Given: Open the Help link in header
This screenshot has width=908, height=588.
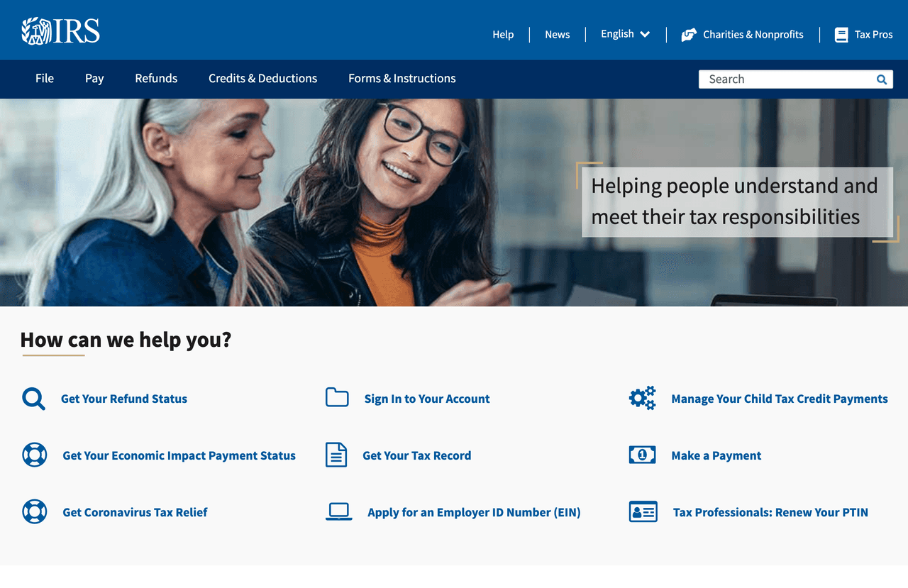Looking at the screenshot, I should tap(503, 35).
